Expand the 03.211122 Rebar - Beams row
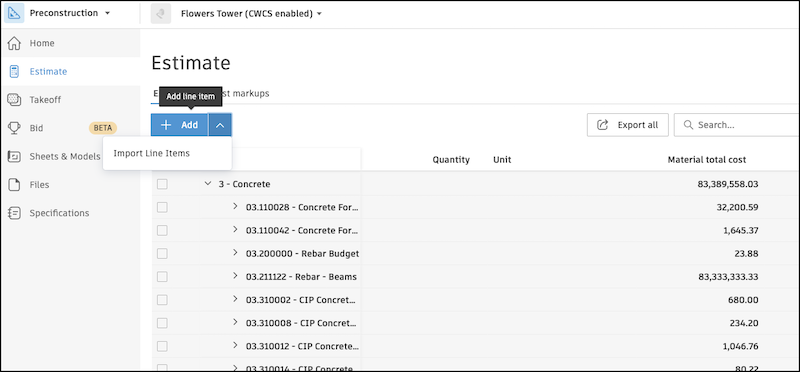The width and height of the screenshot is (800, 372). (x=235, y=276)
